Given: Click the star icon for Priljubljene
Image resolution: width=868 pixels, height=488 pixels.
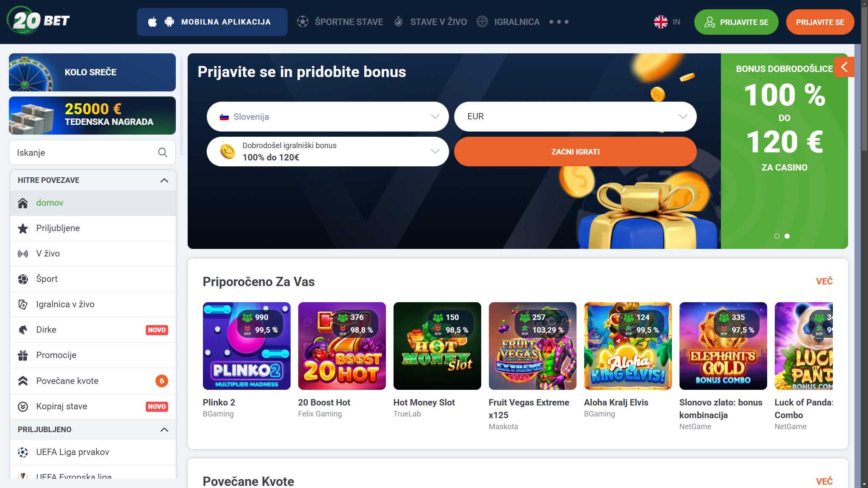Looking at the screenshot, I should (x=23, y=229).
